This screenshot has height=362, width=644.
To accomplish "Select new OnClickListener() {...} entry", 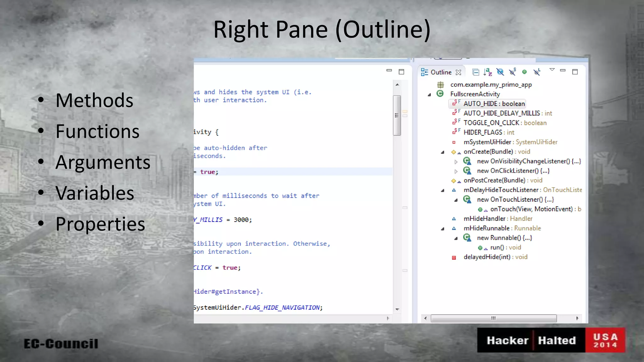I will [x=513, y=171].
